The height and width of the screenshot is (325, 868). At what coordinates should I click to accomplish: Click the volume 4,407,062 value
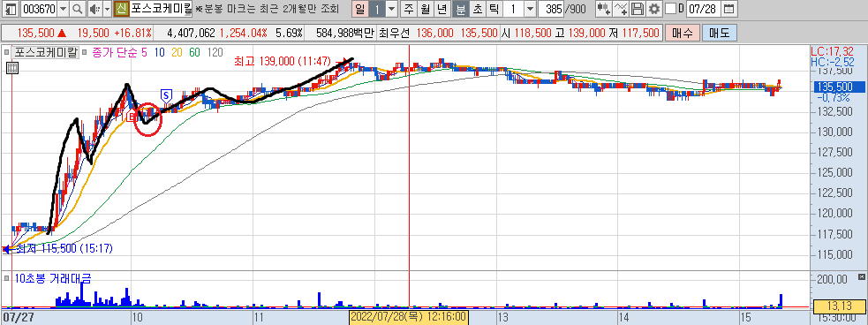(x=190, y=33)
